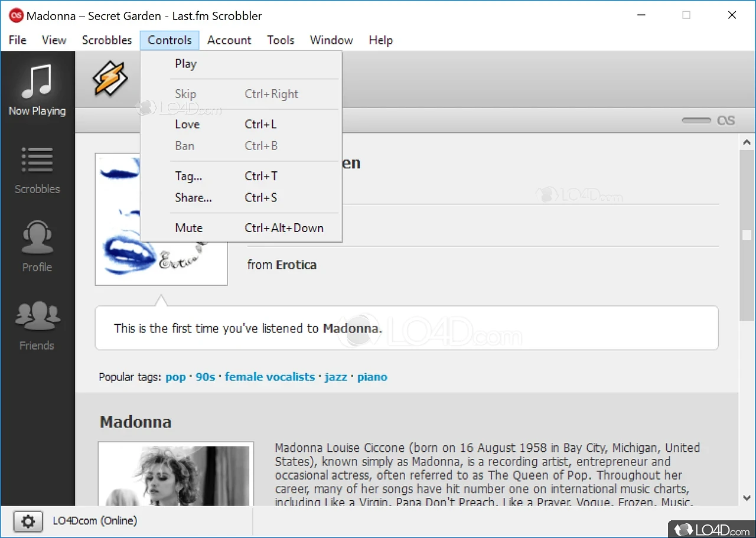The width and height of the screenshot is (756, 538).
Task: Click the Madonna artist photo
Action: pos(176,474)
